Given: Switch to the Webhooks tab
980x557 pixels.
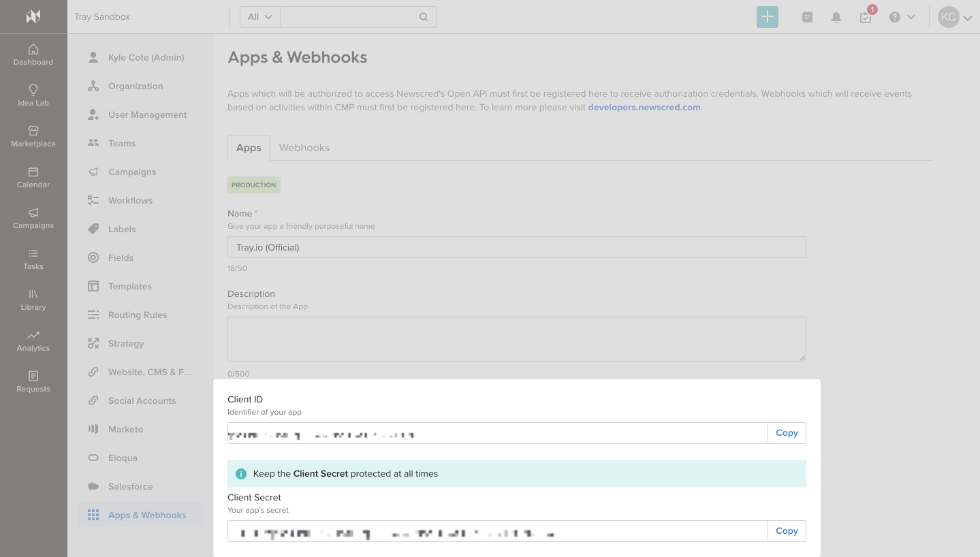Looking at the screenshot, I should (304, 148).
